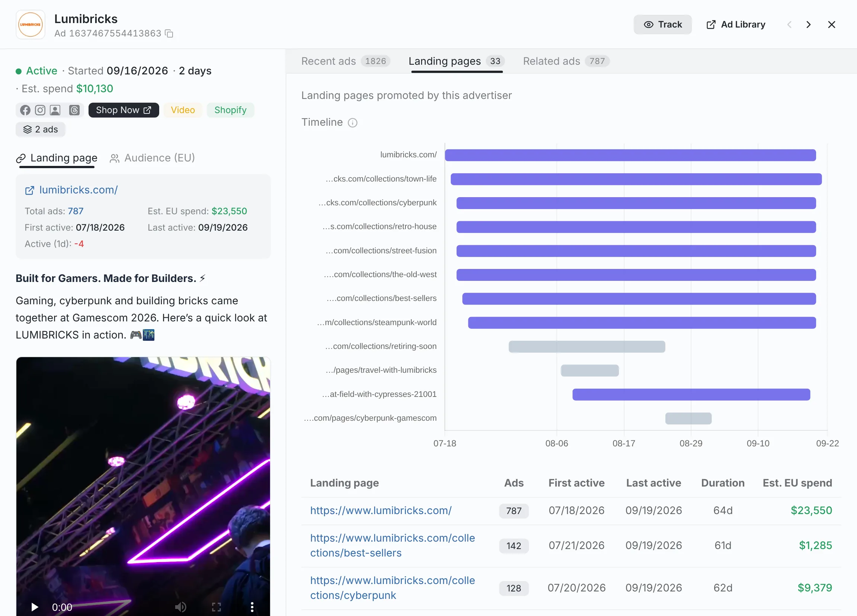
Task: Open the cyberpunk collection table link
Action: pos(392,588)
